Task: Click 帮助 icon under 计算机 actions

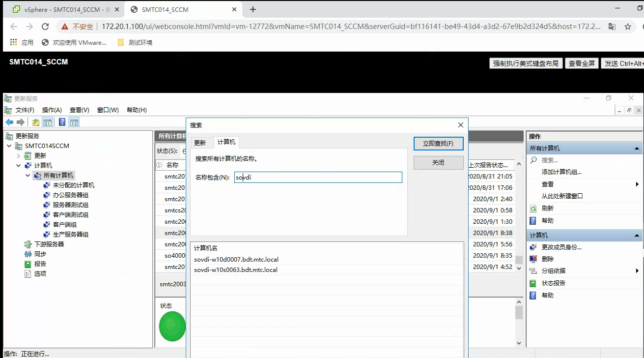Action: click(533, 295)
